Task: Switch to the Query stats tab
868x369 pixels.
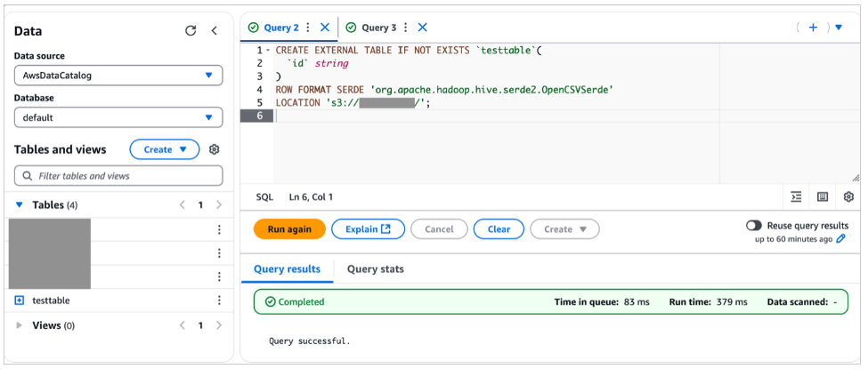Action: (x=375, y=269)
